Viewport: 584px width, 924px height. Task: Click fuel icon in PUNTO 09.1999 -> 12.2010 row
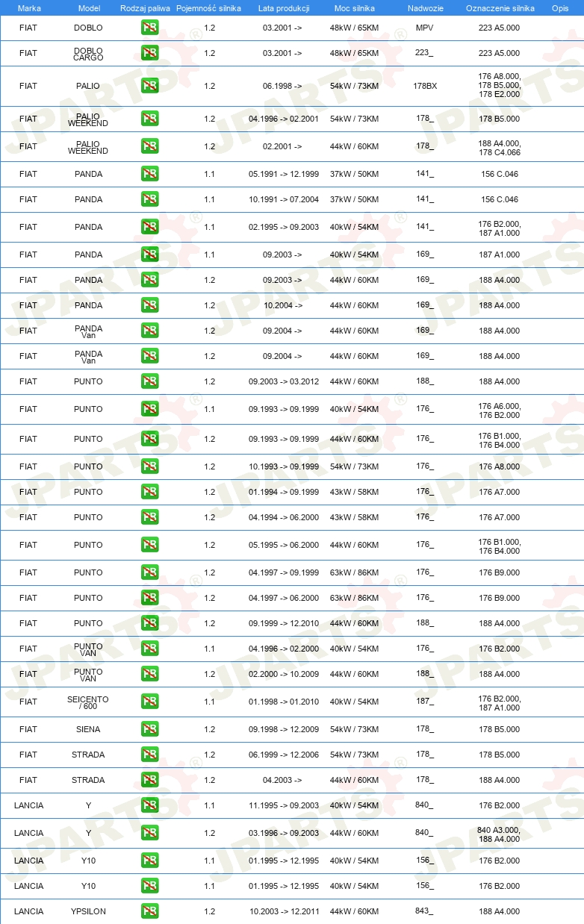[x=149, y=623]
